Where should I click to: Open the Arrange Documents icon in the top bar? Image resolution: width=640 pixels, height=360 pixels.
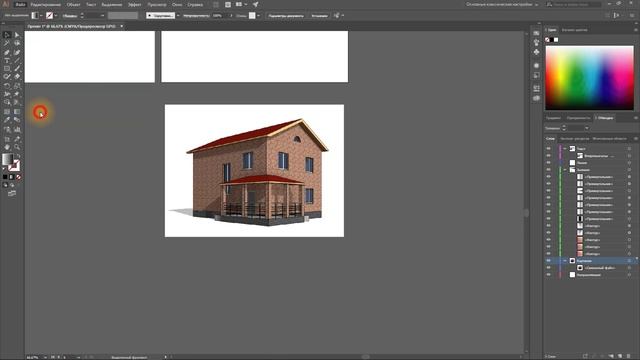coord(240,4)
